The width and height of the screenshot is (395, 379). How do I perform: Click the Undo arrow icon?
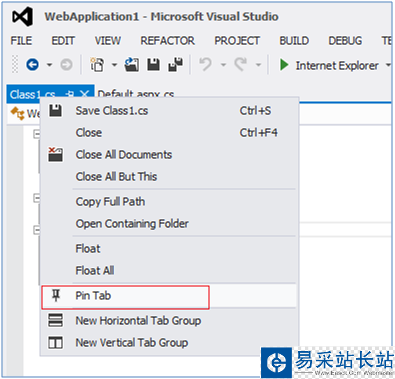205,64
